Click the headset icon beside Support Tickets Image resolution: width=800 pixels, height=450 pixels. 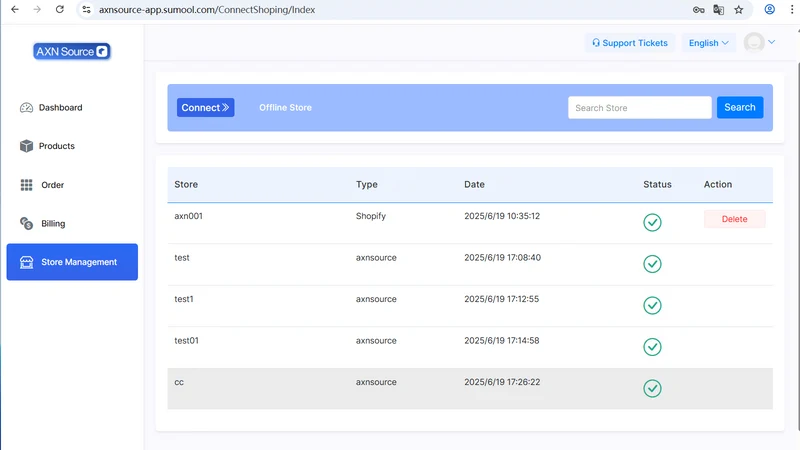[x=595, y=43]
